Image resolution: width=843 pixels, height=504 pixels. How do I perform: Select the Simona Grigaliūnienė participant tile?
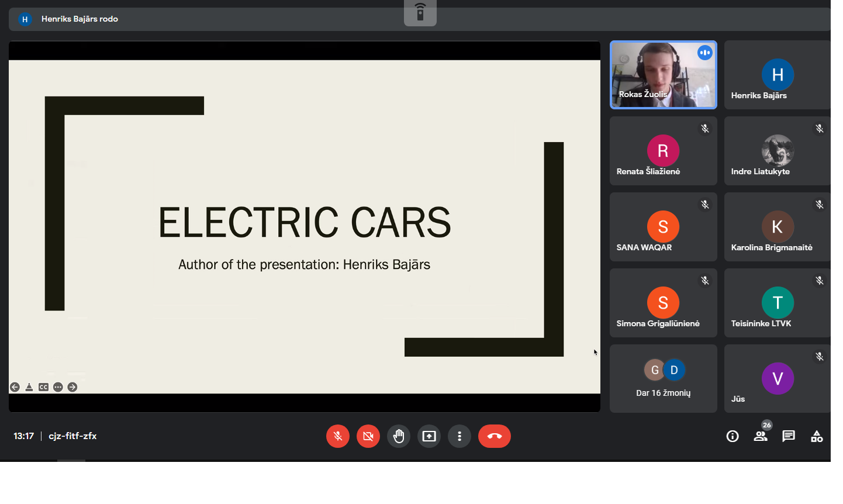click(x=664, y=303)
